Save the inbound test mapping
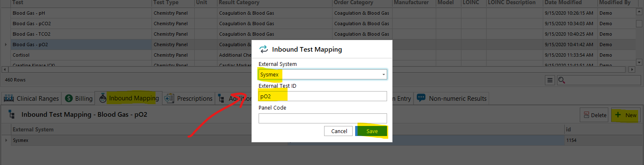 [372, 131]
